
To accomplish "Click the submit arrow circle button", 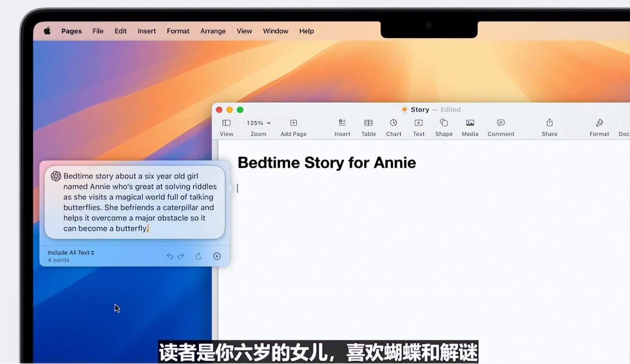I will tap(217, 256).
